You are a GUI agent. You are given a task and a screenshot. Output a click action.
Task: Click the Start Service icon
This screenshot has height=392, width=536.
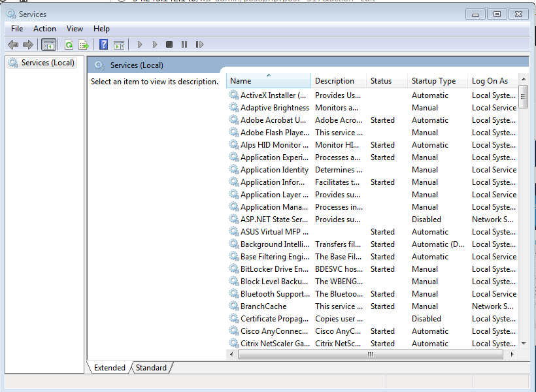coord(140,44)
